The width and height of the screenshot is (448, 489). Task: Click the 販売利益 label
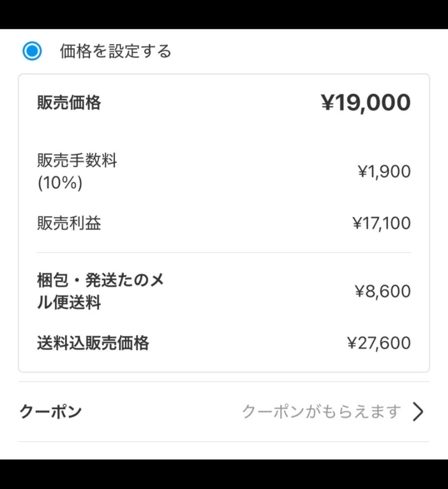[x=69, y=223]
